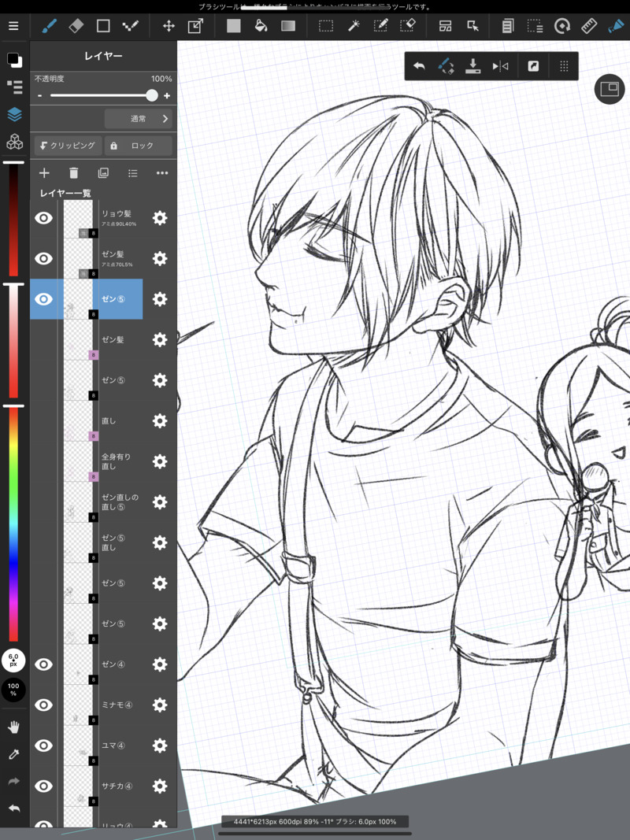Select the Select Pen tool

click(381, 26)
